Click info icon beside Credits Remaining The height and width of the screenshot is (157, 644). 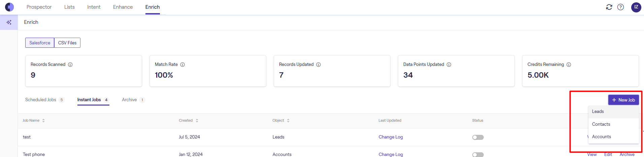point(569,65)
